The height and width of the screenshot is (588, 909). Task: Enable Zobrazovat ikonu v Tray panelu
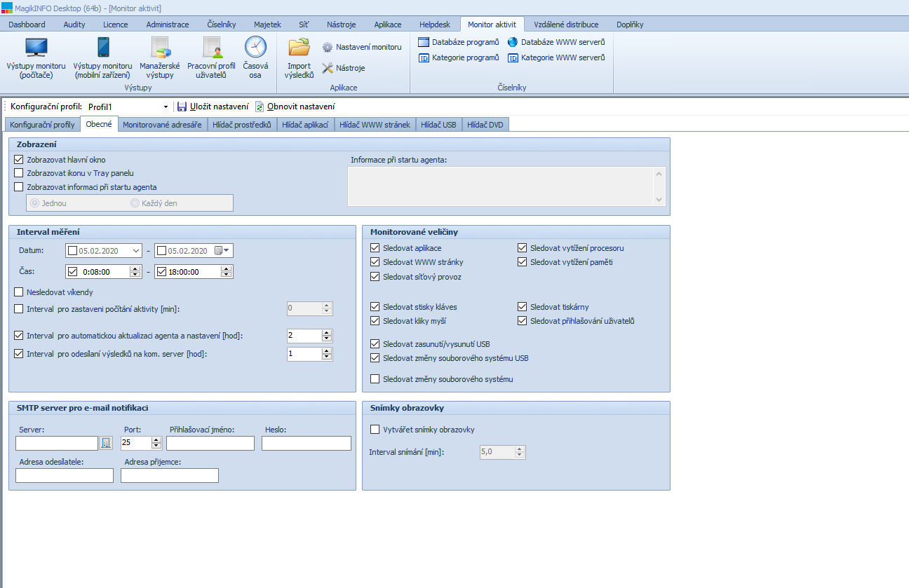click(x=19, y=173)
